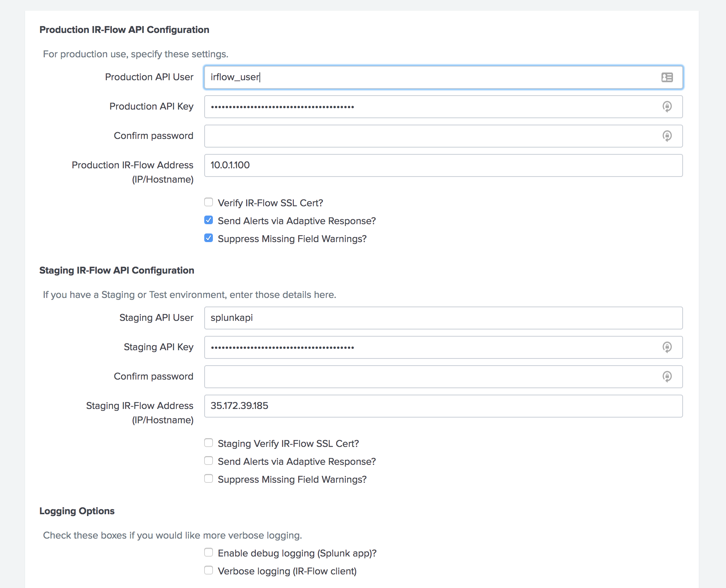Enable Staging Verify IR-Flow SSL Cert

coord(209,443)
